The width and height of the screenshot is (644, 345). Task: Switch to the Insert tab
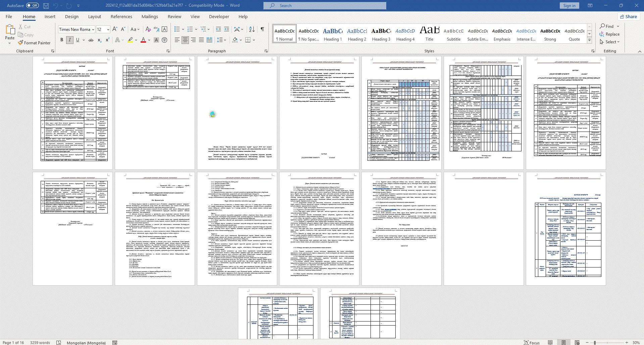coord(50,16)
